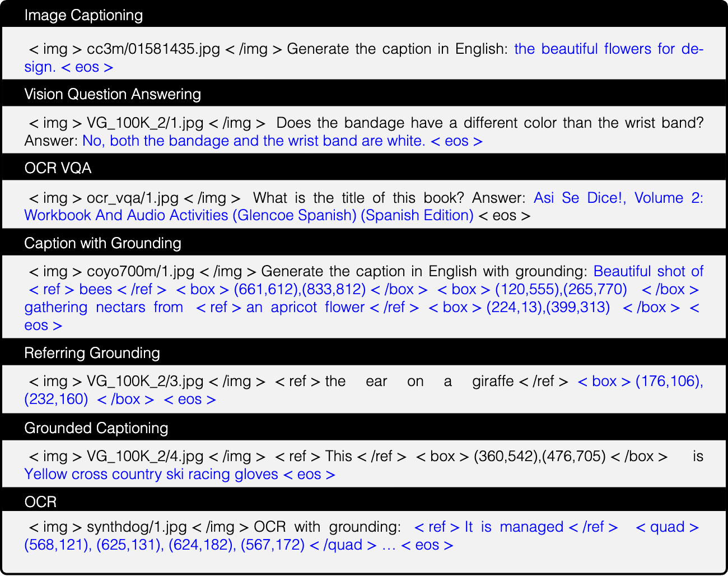
Task: Select the "OCR VQA" section heading
Action: coord(58,168)
